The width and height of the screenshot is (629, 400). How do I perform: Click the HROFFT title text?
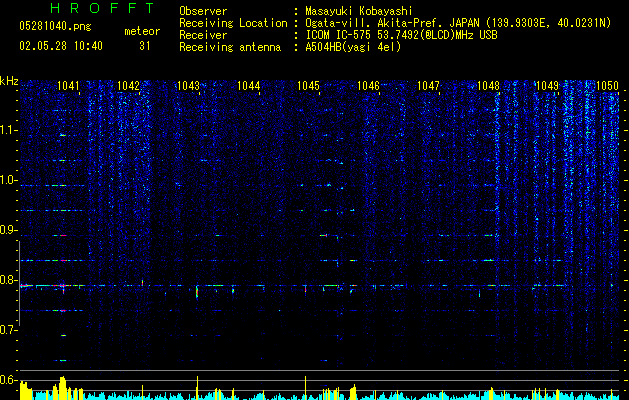click(x=102, y=8)
